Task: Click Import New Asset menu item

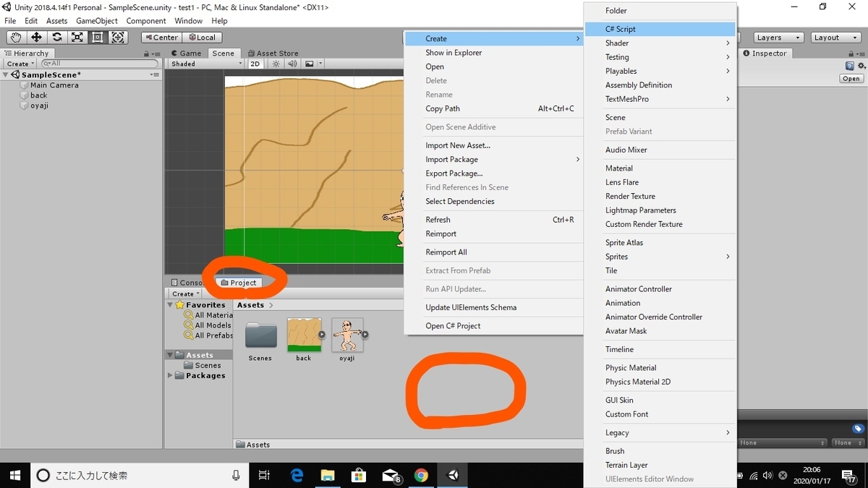Action: click(494, 145)
